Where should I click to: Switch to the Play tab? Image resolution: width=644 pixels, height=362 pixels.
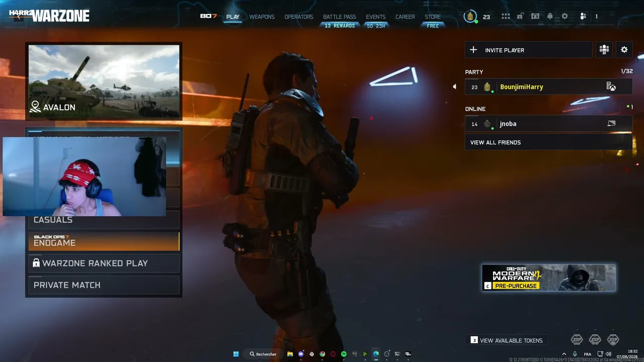coord(233,17)
